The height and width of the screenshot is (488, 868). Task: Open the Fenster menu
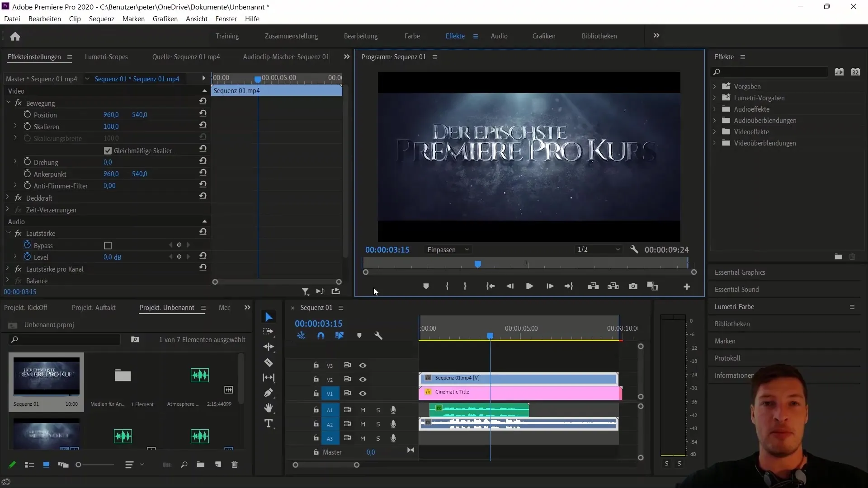226,19
